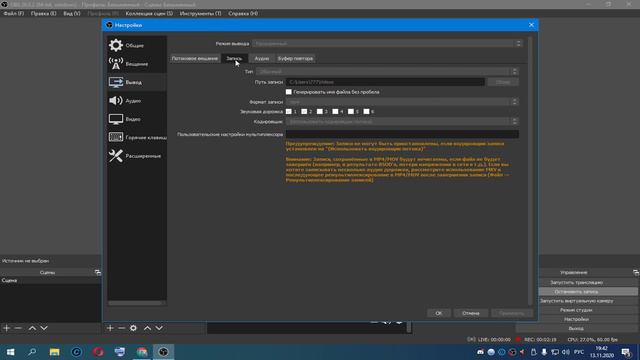Toggle audio track 5 checkbox
Screen dimensions: 640x360
tap(351, 111)
